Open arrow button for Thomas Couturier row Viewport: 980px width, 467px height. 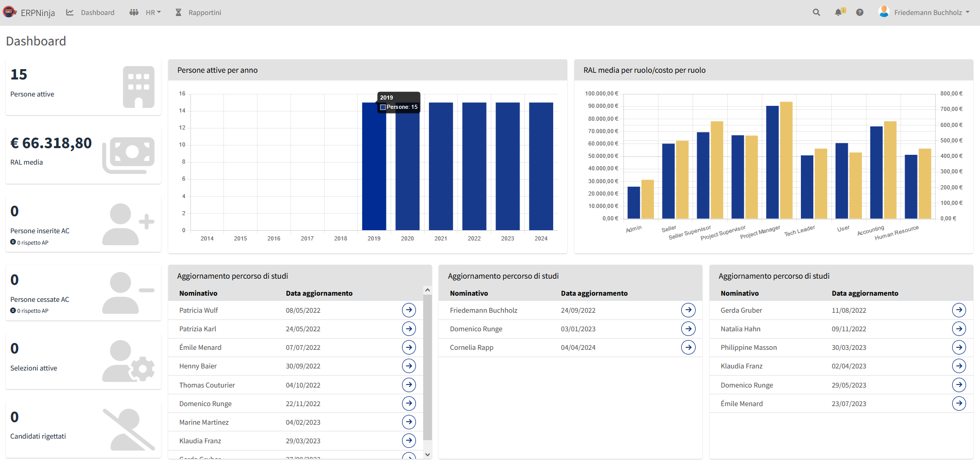(x=409, y=385)
